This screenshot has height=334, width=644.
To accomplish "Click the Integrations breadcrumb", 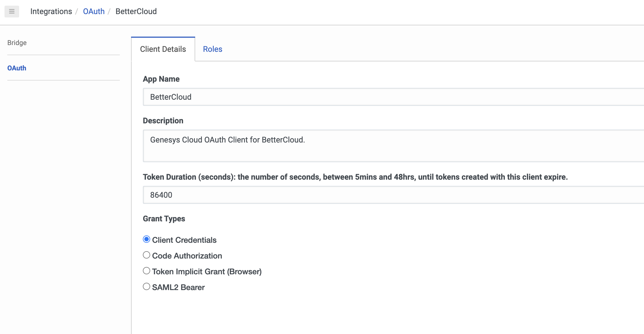I will pyautogui.click(x=51, y=11).
